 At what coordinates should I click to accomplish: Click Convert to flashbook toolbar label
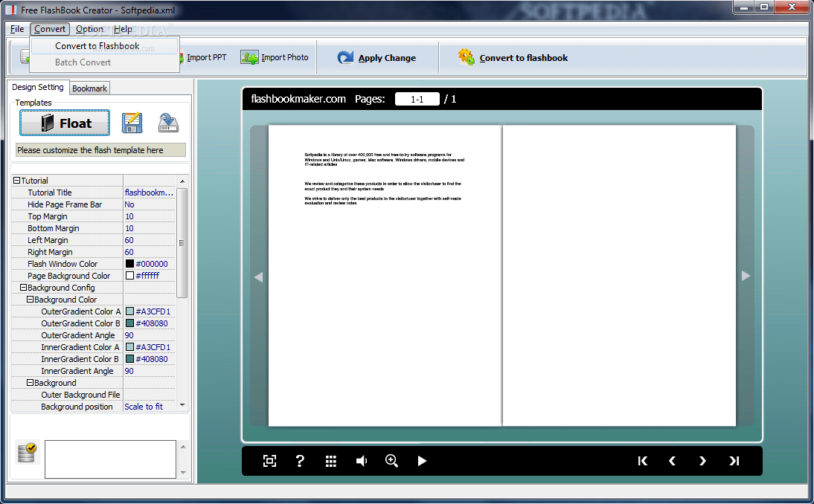[x=523, y=58]
